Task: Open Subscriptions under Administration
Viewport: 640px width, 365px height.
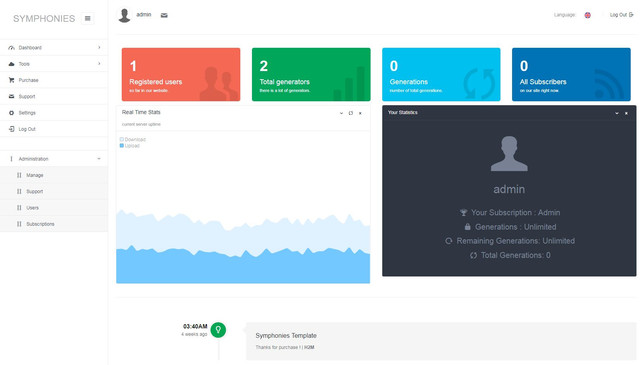Action: pyautogui.click(x=54, y=224)
